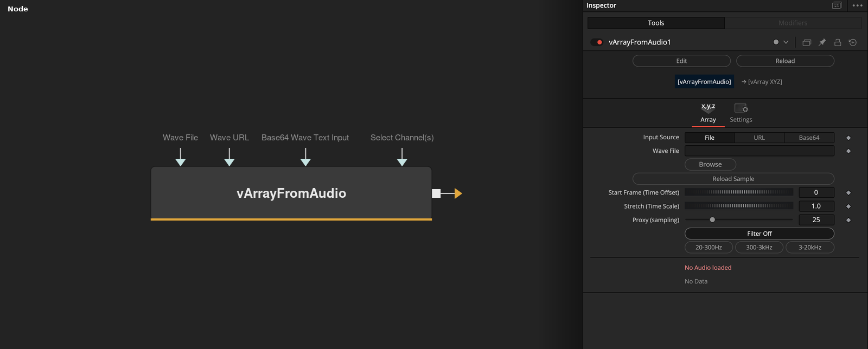Click the versions icon beside vArrayFromAudio1
This screenshot has height=349, width=868.
[807, 42]
